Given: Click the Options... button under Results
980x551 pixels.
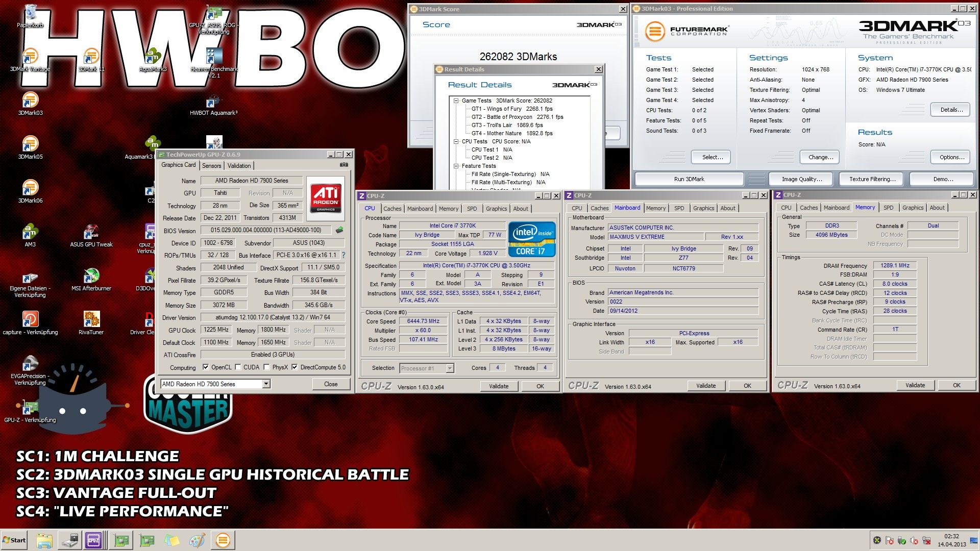Looking at the screenshot, I should (951, 157).
